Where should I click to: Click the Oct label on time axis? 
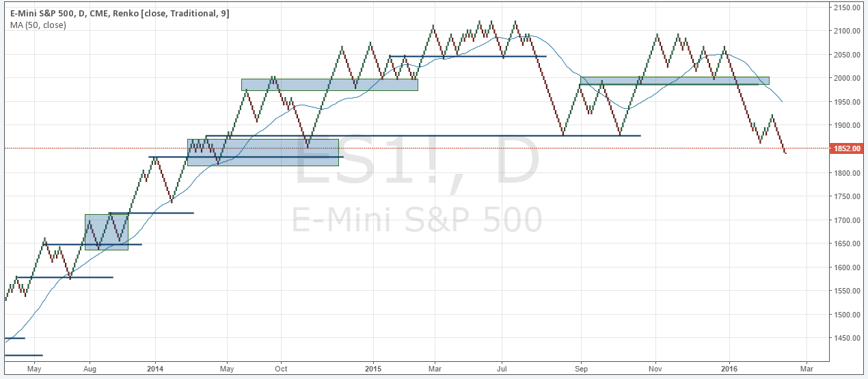coord(281,367)
